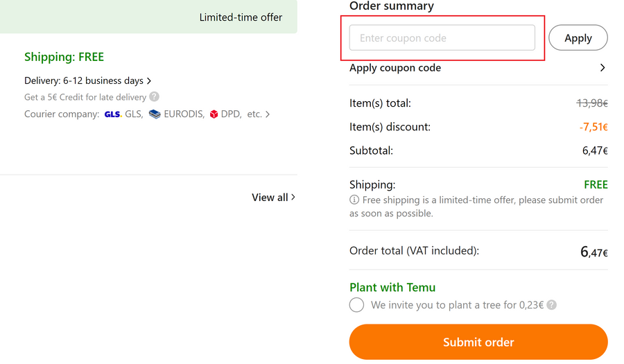Click the GLS courier logo
The height and width of the screenshot is (364, 624).
point(112,114)
